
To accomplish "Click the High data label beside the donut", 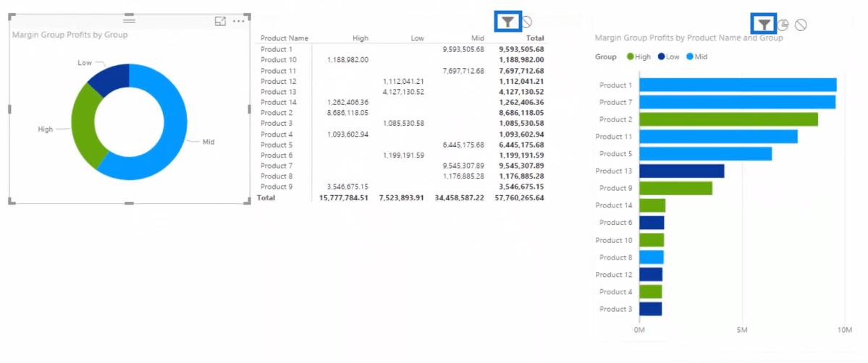I will pos(46,129).
